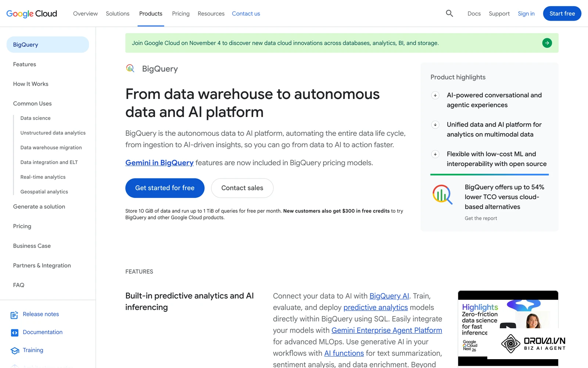Click the search magnifier icon

(x=449, y=14)
